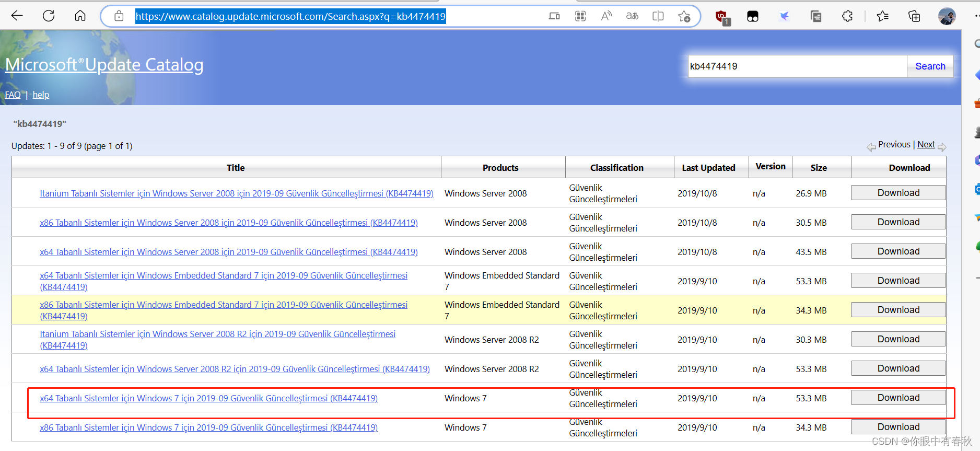980x451 pixels.
Task: Open the help link
Action: click(x=41, y=95)
